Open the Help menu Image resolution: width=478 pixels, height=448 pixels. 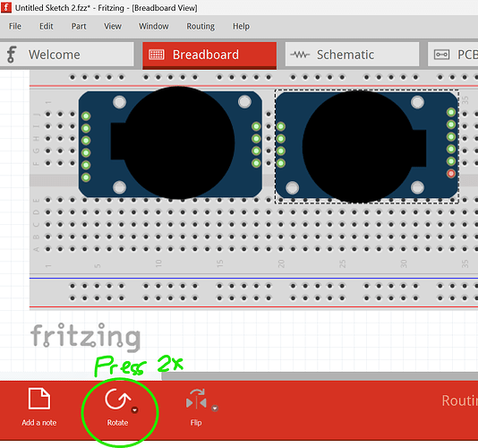(x=241, y=26)
